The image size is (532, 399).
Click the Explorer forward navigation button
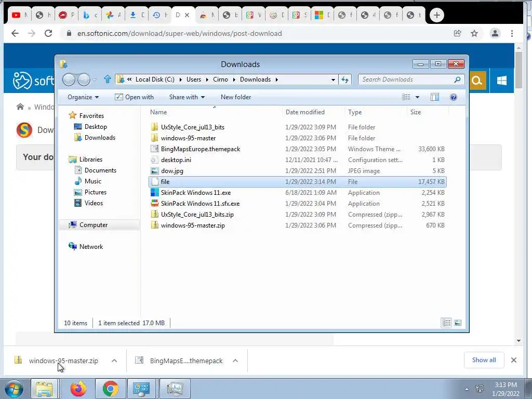tap(84, 79)
